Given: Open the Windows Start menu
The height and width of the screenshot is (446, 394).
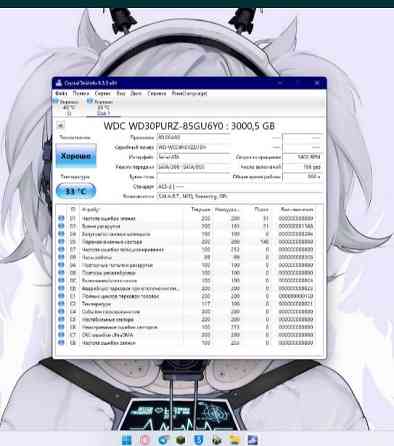Looking at the screenshot, I should (x=127, y=440).
